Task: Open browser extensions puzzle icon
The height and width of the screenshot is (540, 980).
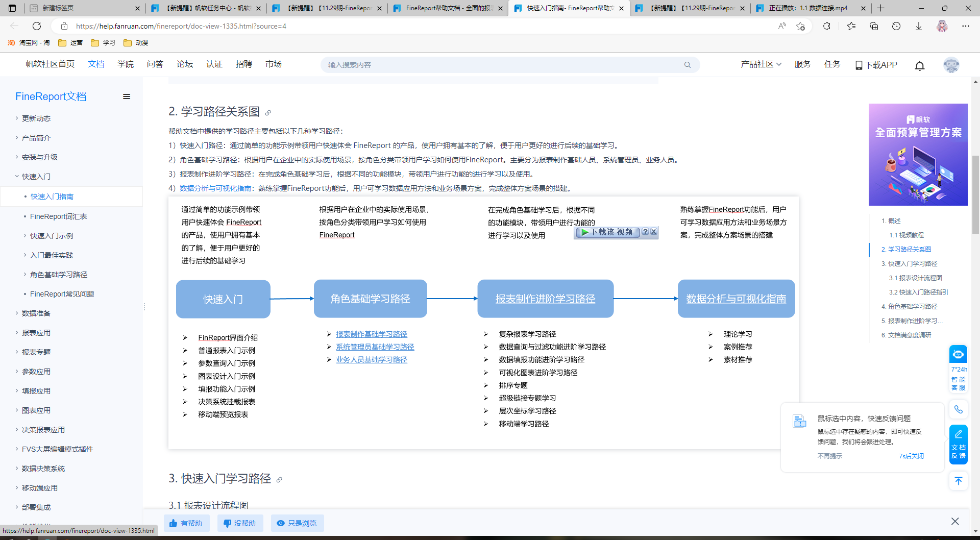Action: coord(827,26)
